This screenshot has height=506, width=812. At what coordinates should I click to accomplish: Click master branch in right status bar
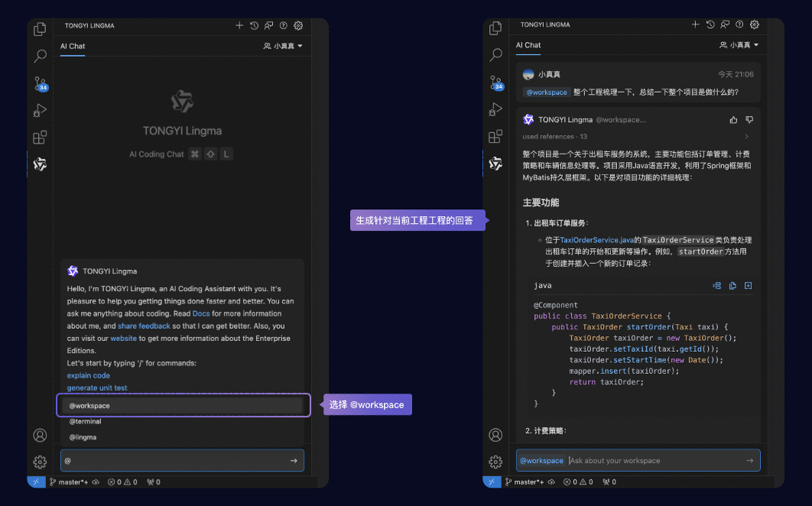pyautogui.click(x=525, y=482)
